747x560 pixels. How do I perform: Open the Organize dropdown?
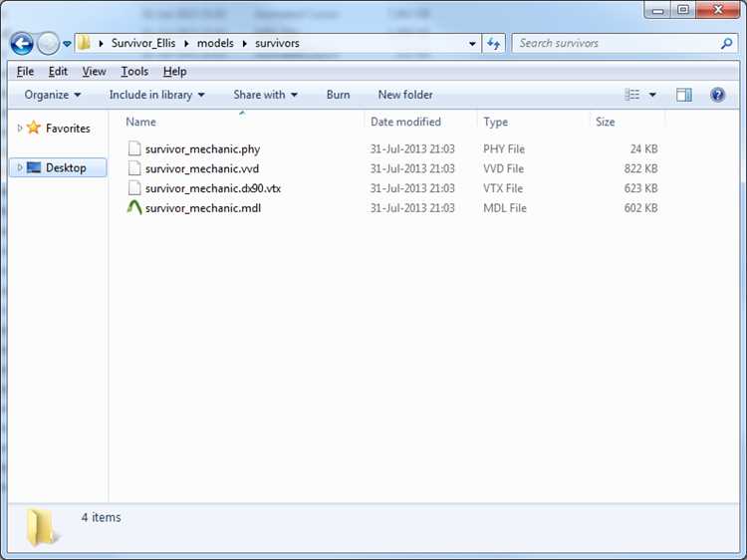coord(53,95)
